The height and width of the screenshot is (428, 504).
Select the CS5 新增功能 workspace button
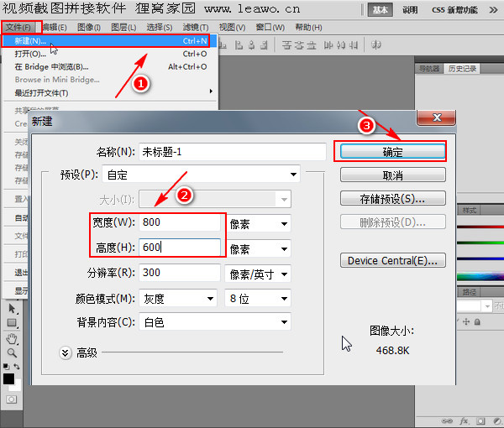(x=454, y=10)
